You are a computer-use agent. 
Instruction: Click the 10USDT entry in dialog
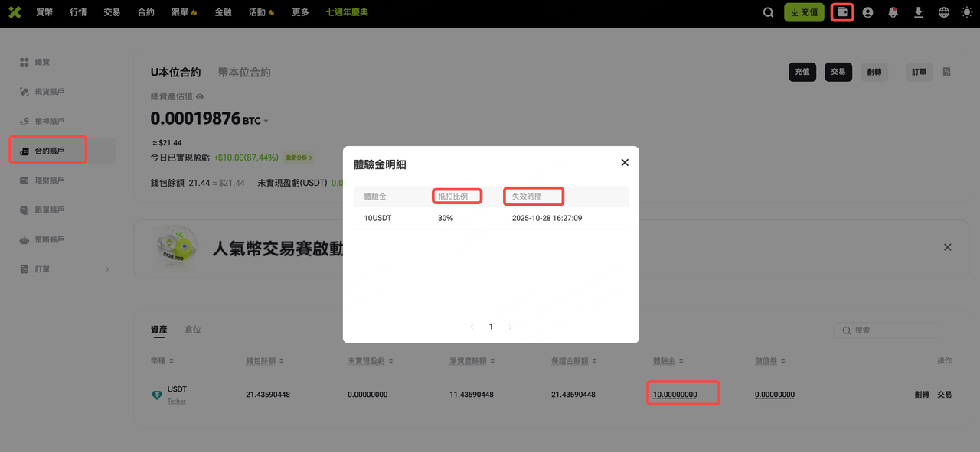tap(378, 218)
